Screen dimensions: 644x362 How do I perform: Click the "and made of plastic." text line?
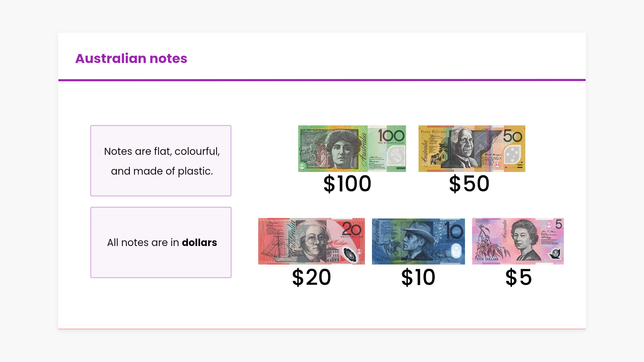[162, 171]
